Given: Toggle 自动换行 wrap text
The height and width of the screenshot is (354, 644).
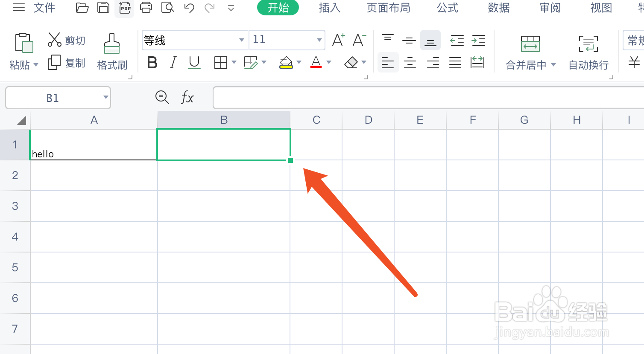Looking at the screenshot, I should coord(588,51).
